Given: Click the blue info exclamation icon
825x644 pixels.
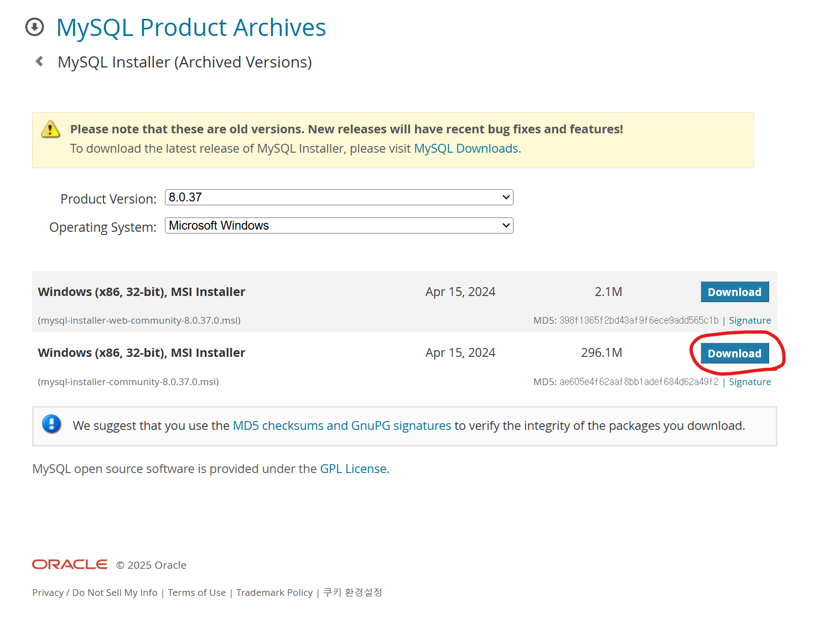Looking at the screenshot, I should click(51, 424).
